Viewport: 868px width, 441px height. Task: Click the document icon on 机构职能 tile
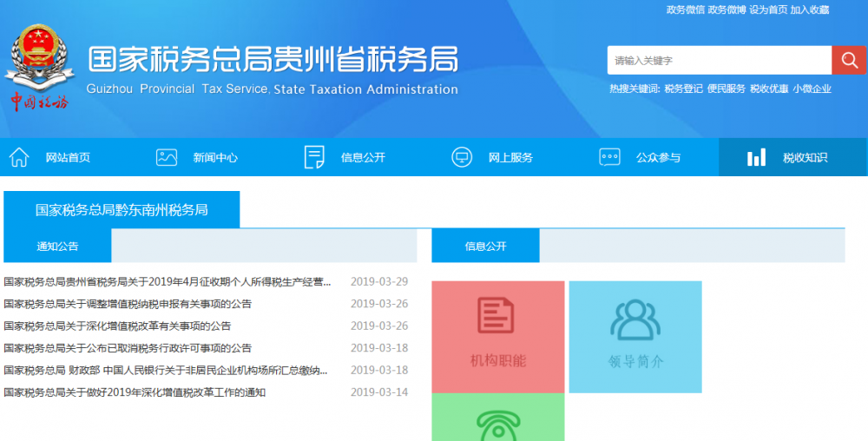point(496,315)
